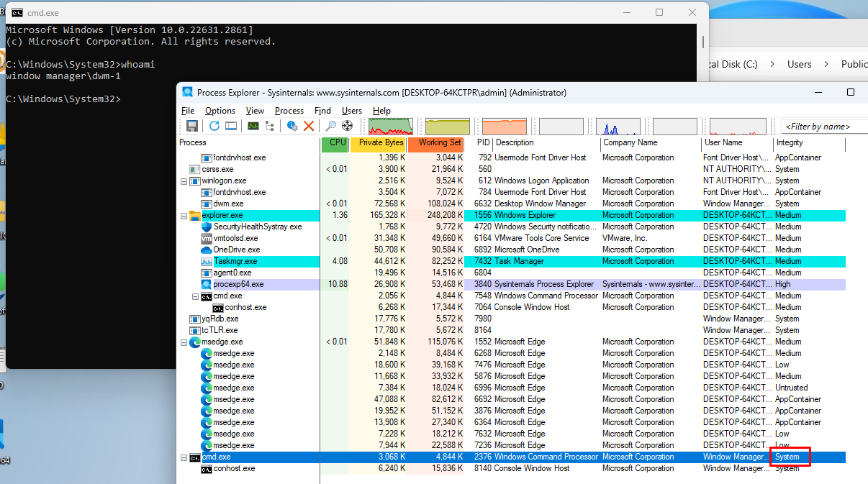Click the High integrity cell for procexp64.exe
This screenshot has width=868, height=484.
click(782, 284)
